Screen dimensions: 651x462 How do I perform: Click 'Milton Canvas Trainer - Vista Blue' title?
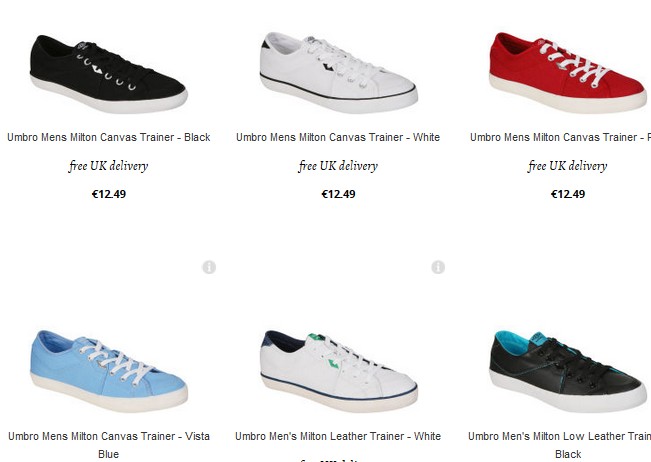[x=109, y=445]
